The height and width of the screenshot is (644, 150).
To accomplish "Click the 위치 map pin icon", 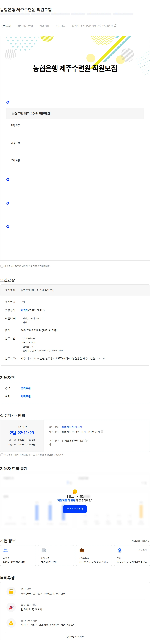I will click(120, 550).
